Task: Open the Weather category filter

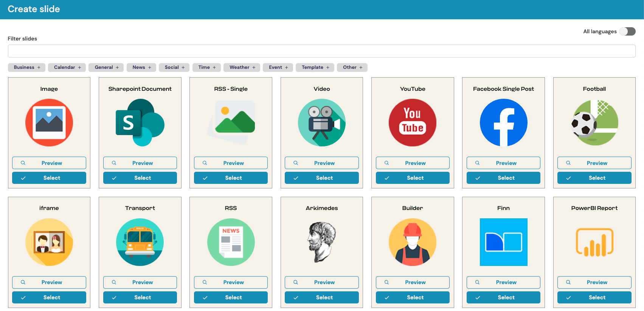Action: tap(242, 67)
